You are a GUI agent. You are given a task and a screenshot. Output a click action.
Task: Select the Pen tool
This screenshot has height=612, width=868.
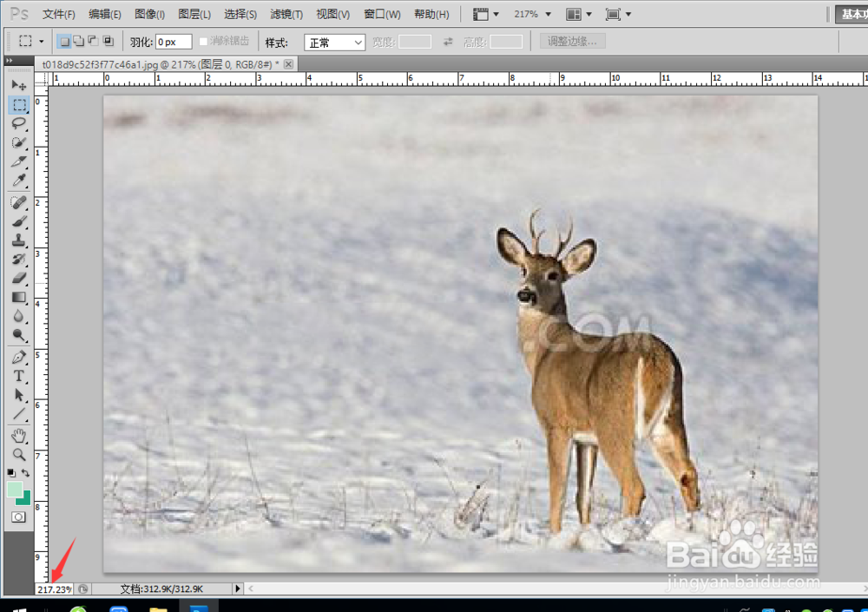click(19, 358)
